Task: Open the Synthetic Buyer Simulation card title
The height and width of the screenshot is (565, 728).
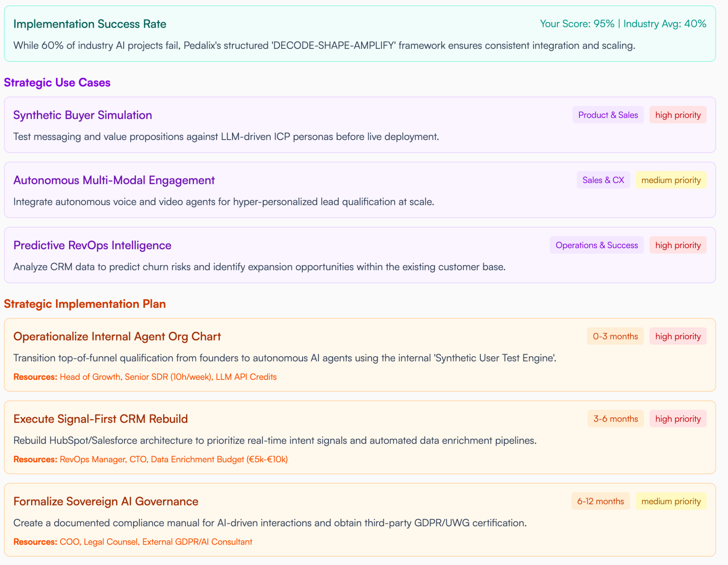Action: point(83,115)
